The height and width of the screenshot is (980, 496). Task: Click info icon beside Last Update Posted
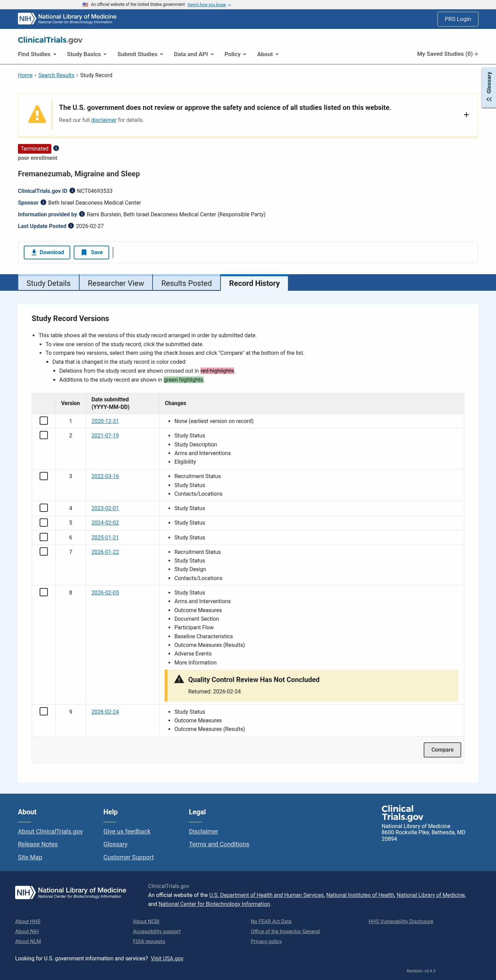[71, 226]
